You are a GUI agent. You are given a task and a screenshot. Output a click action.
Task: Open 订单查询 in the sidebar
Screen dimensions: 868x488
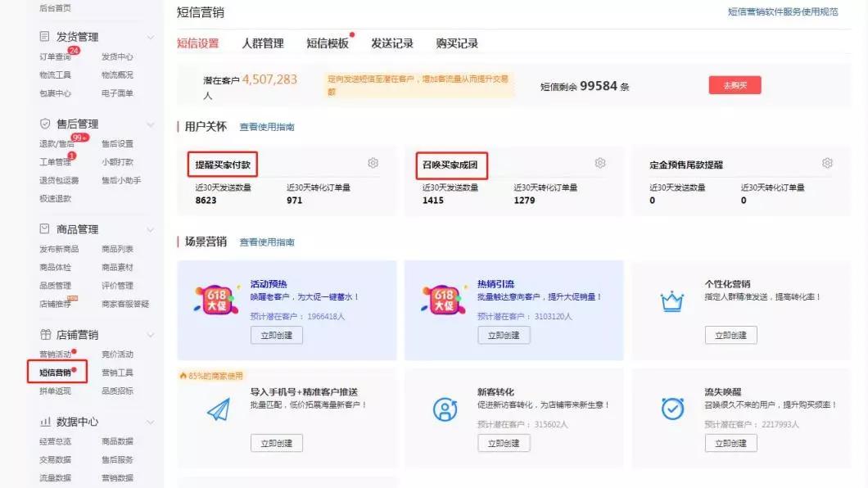[55, 56]
